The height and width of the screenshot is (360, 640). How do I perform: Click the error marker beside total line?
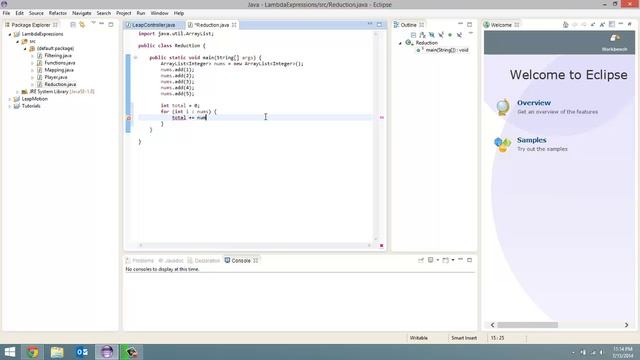[x=128, y=118]
